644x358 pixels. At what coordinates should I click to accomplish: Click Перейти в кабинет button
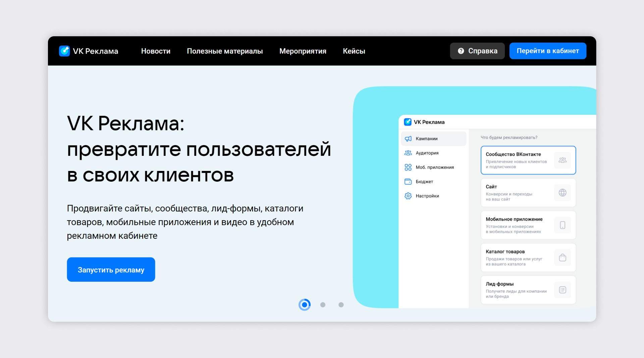point(548,51)
